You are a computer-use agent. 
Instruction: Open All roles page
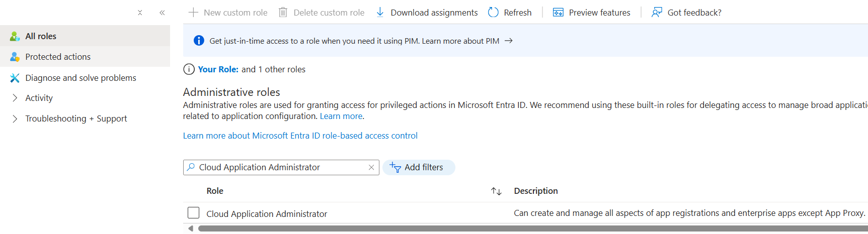(85, 36)
